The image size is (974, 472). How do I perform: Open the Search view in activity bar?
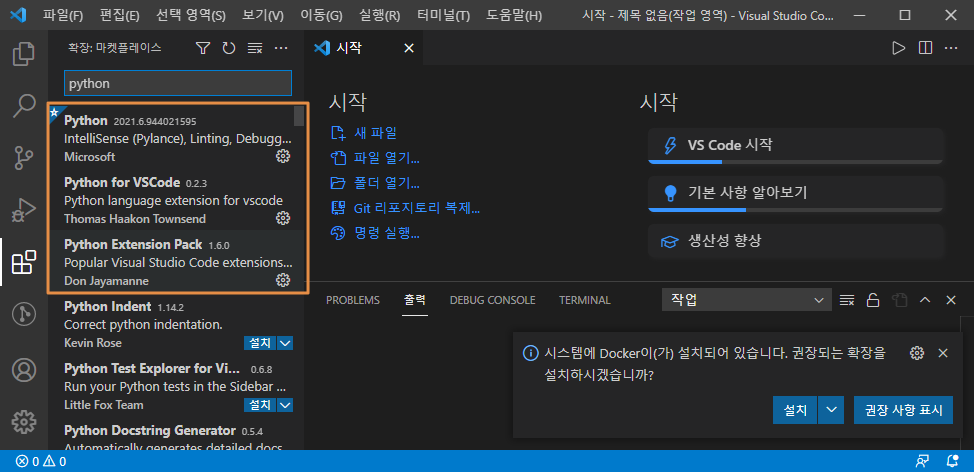[x=24, y=106]
